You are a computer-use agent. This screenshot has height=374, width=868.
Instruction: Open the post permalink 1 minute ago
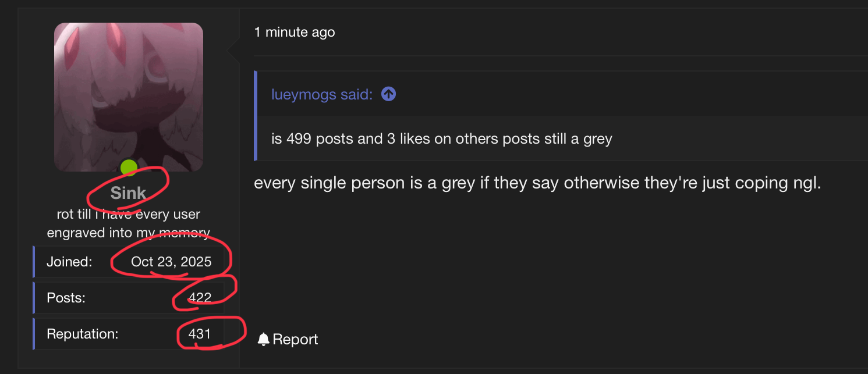tap(294, 32)
